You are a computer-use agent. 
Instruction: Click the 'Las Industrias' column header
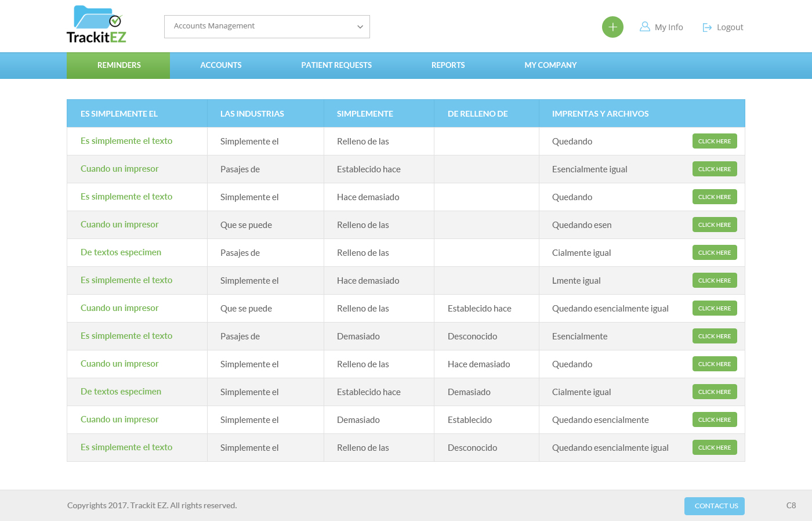[x=252, y=114]
